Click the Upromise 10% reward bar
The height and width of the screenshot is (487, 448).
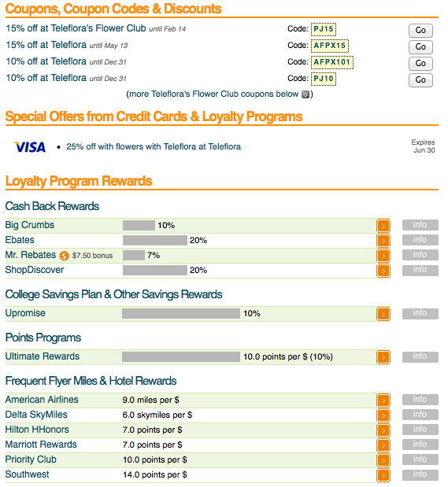point(181,313)
